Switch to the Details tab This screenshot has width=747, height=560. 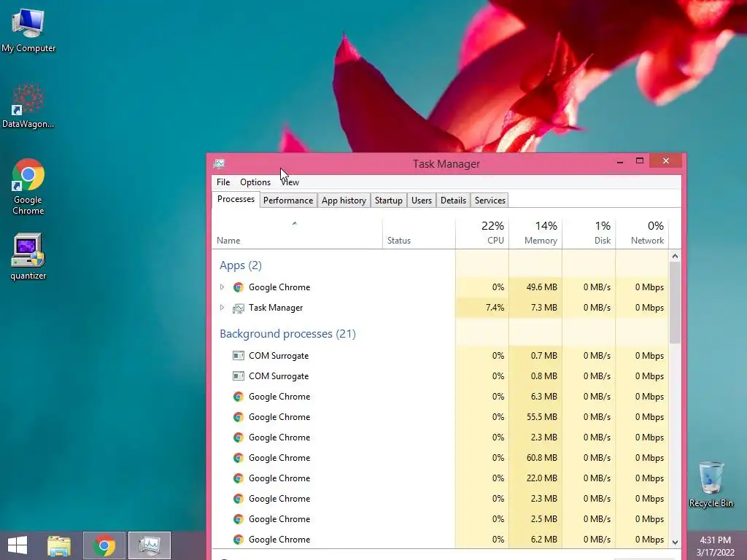pos(454,201)
